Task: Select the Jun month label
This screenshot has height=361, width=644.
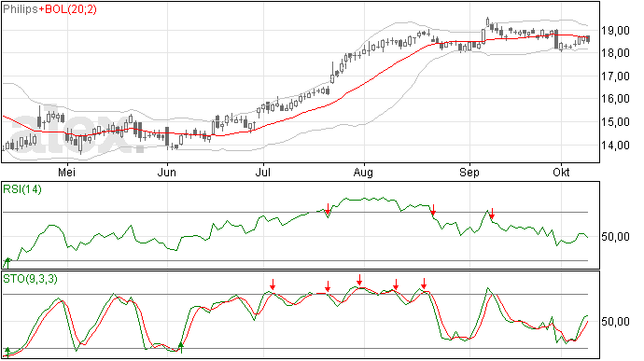Action: 167,172
